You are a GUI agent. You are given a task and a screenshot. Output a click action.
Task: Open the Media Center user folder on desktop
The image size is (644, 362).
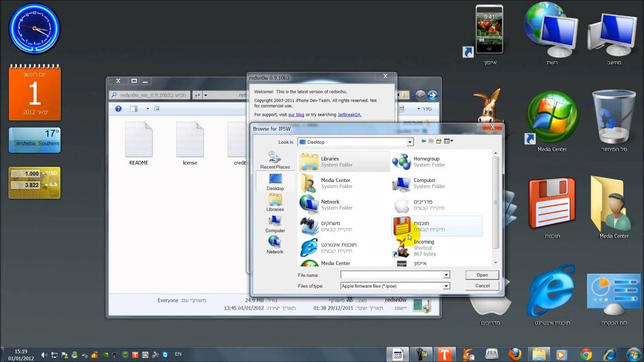pos(614,207)
